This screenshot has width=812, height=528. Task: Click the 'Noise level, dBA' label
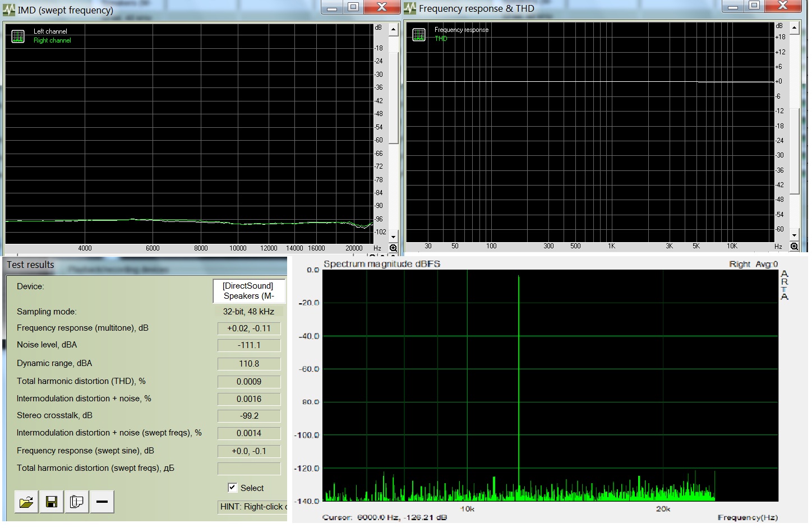(47, 345)
